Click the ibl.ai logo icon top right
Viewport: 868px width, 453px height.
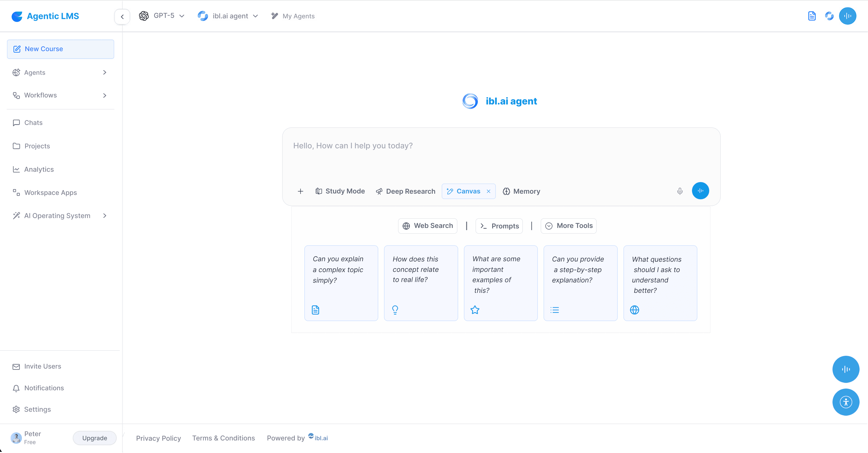point(829,16)
